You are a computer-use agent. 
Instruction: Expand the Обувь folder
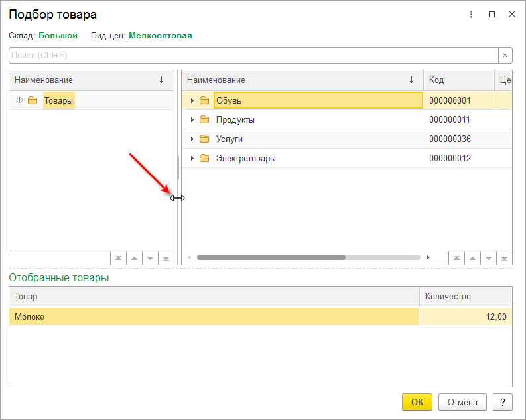(x=192, y=100)
